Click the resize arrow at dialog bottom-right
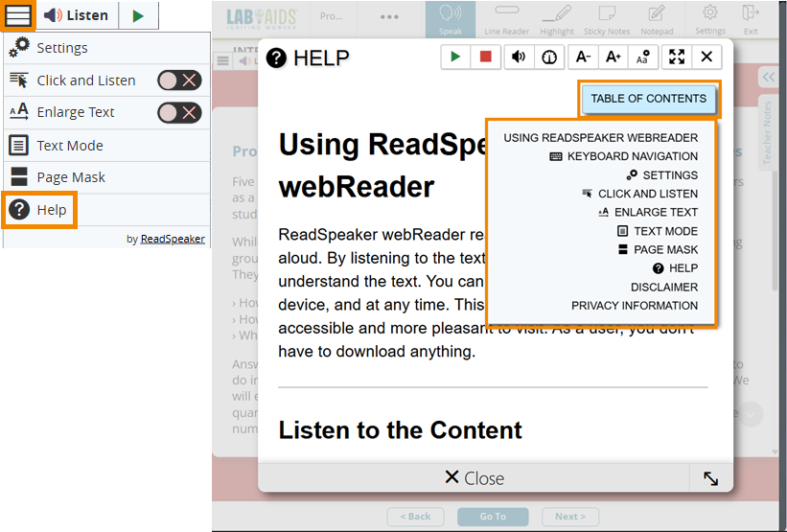The height and width of the screenshot is (532, 787). click(710, 478)
